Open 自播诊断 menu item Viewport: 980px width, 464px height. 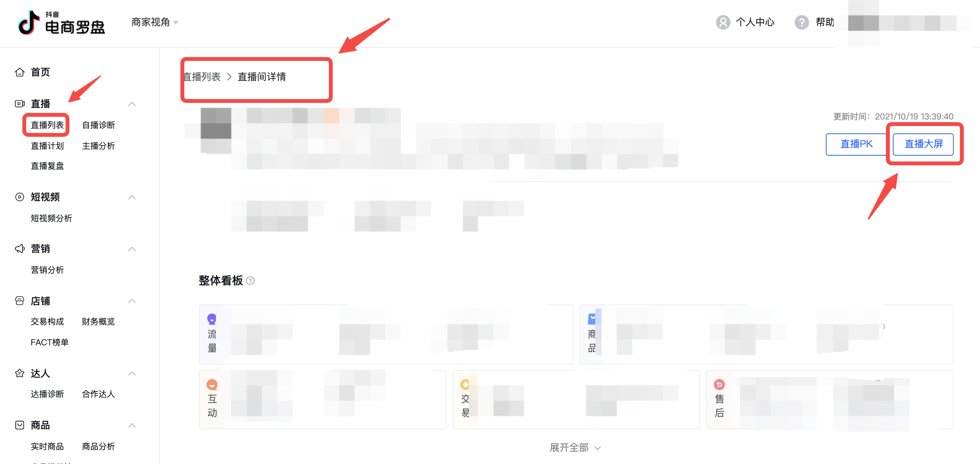click(99, 125)
